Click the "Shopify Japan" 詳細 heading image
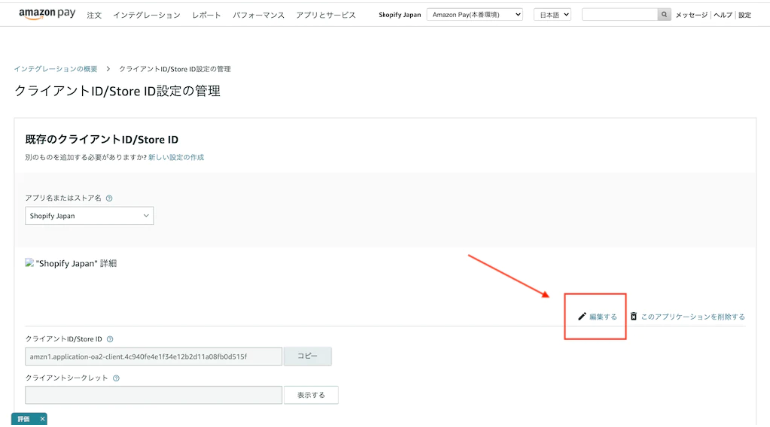770x427 pixels. (29, 263)
